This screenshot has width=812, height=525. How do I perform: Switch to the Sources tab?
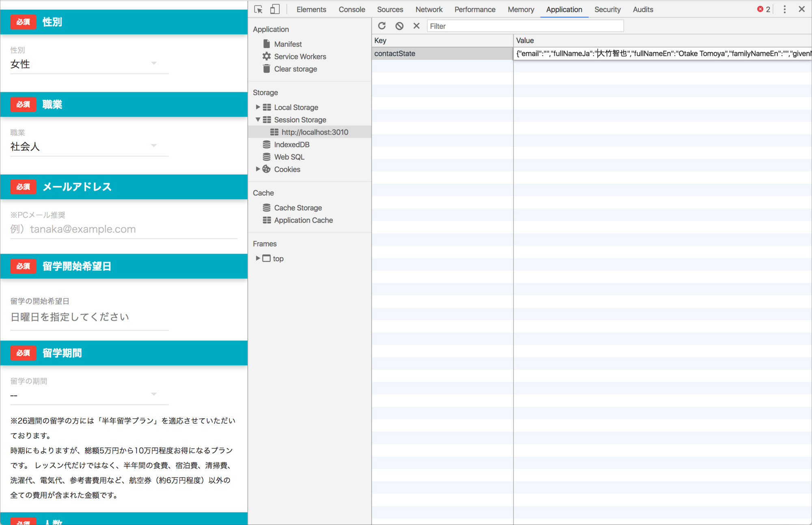point(390,9)
